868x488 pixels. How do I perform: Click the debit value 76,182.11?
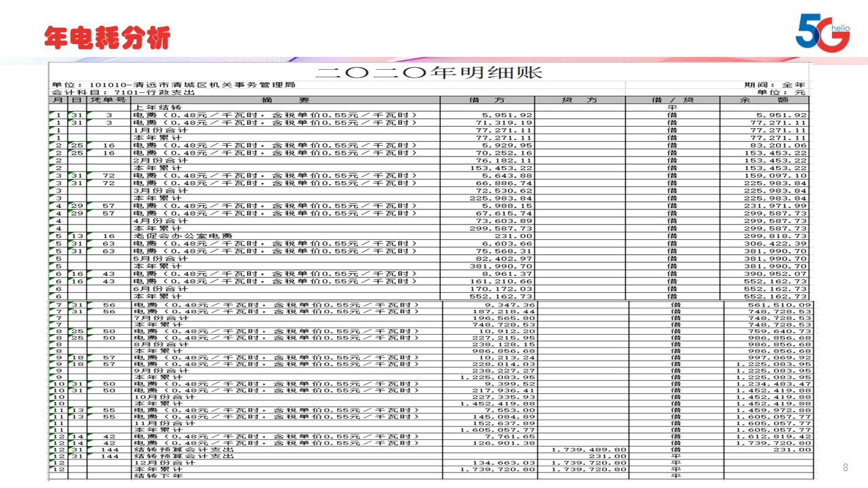click(x=507, y=160)
